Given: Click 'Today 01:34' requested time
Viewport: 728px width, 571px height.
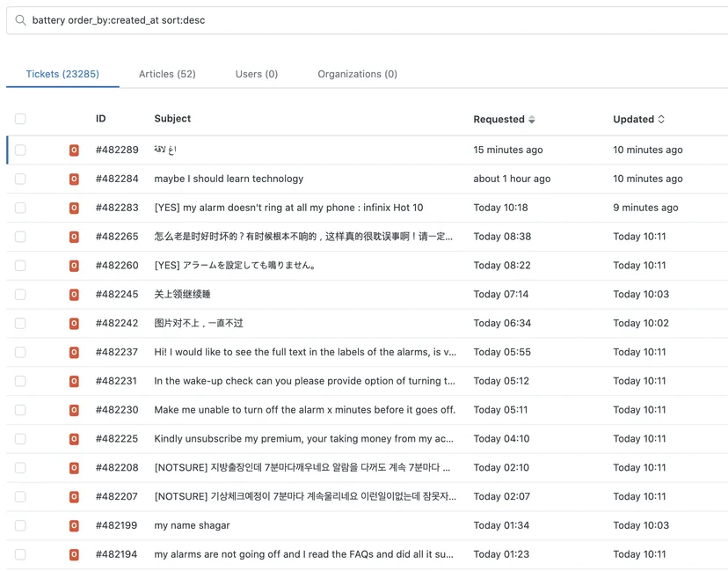Looking at the screenshot, I should coord(501,525).
